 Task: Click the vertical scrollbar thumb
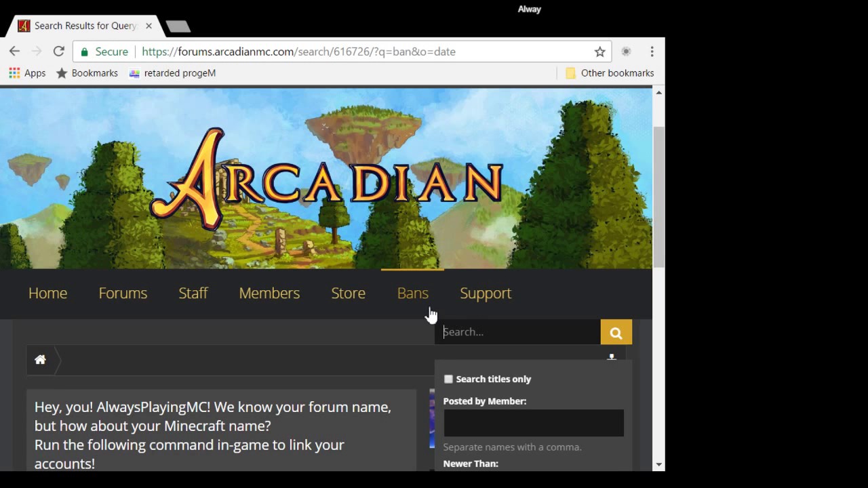pos(658,197)
